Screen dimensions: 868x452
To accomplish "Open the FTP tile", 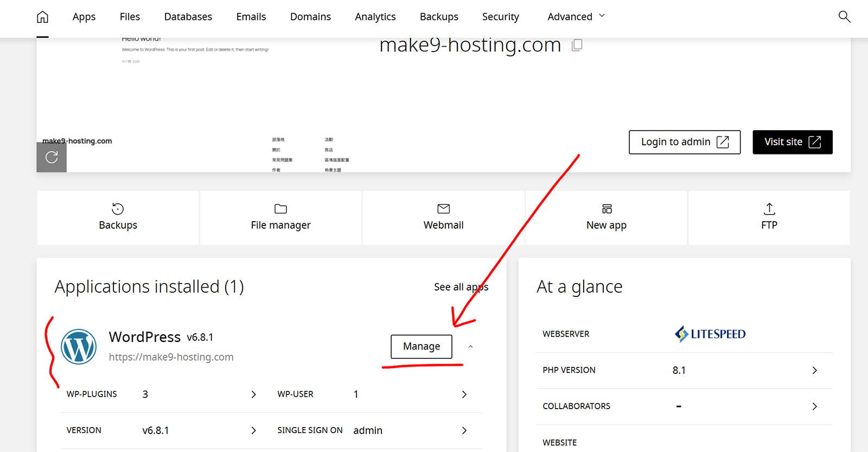I will point(769,217).
